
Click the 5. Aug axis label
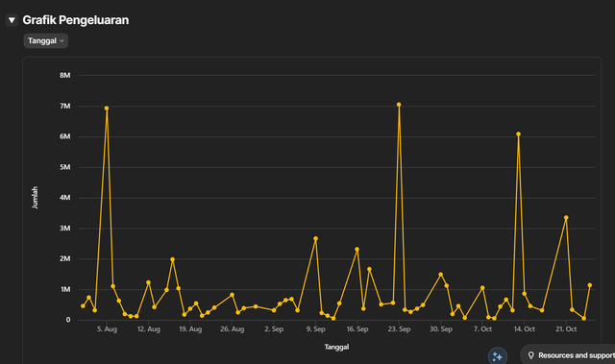(107, 329)
